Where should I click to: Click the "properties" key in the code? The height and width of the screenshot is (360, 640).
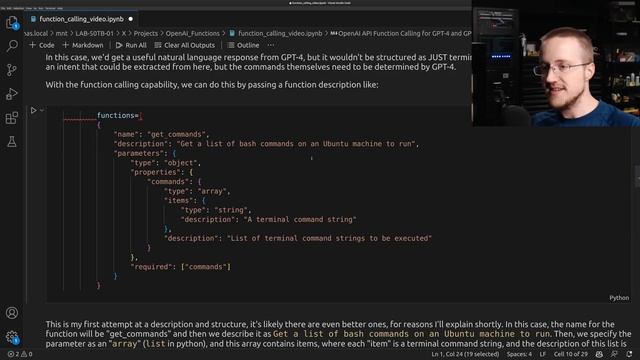click(x=155, y=172)
